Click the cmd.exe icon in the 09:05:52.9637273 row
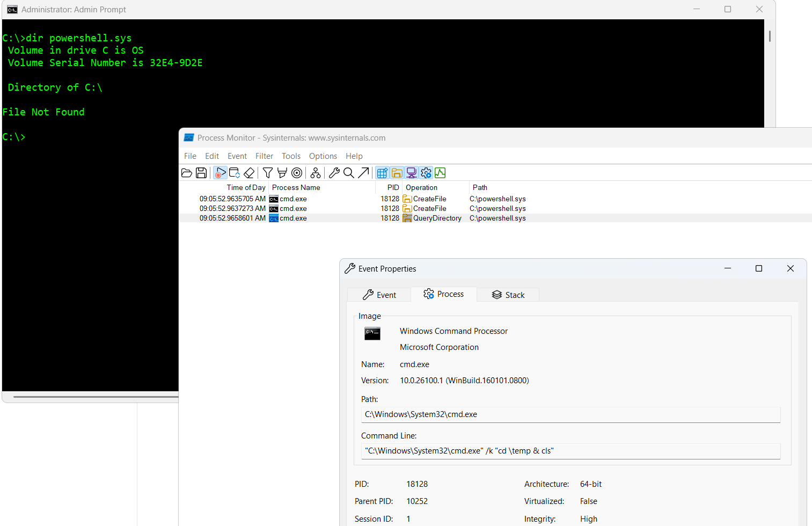The width and height of the screenshot is (812, 526). pyautogui.click(x=274, y=208)
